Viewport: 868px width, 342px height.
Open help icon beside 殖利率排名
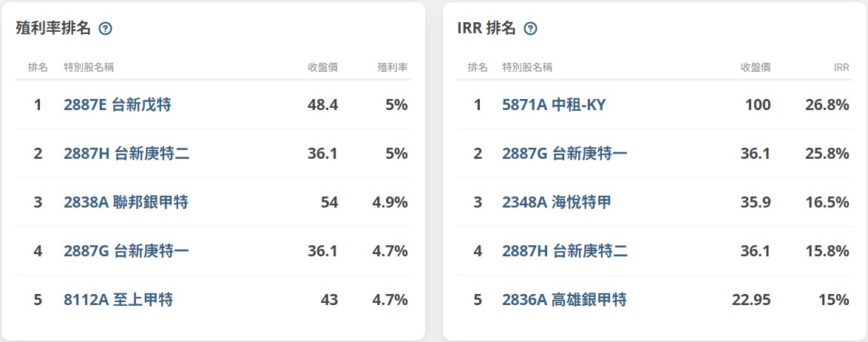tap(105, 29)
